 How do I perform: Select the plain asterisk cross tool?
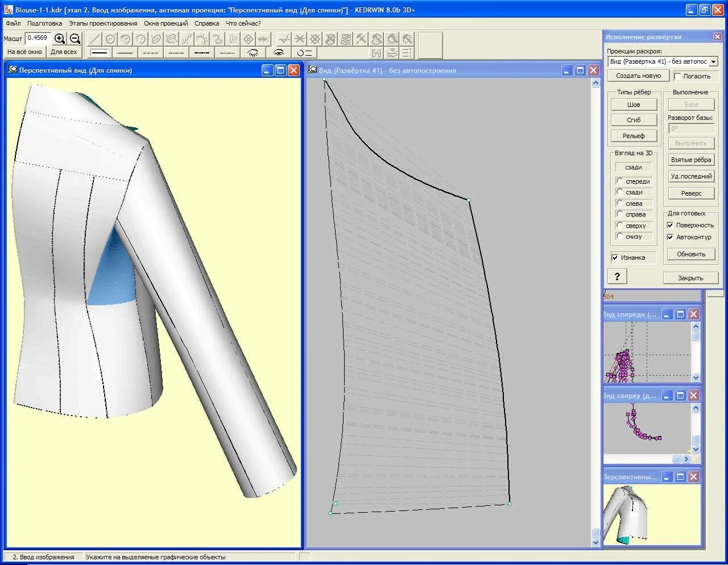pos(300,39)
